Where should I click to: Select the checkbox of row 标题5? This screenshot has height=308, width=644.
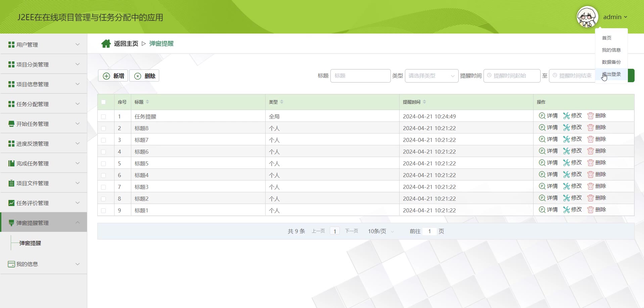pos(103,164)
